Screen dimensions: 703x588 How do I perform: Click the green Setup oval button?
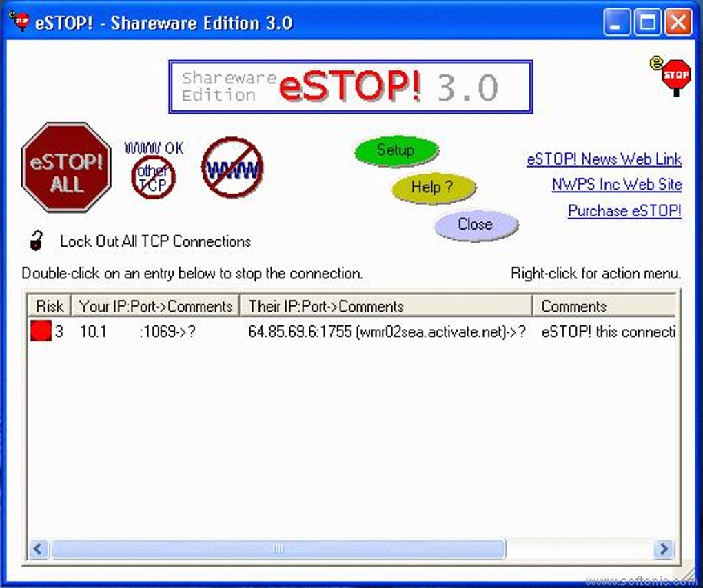pos(396,150)
